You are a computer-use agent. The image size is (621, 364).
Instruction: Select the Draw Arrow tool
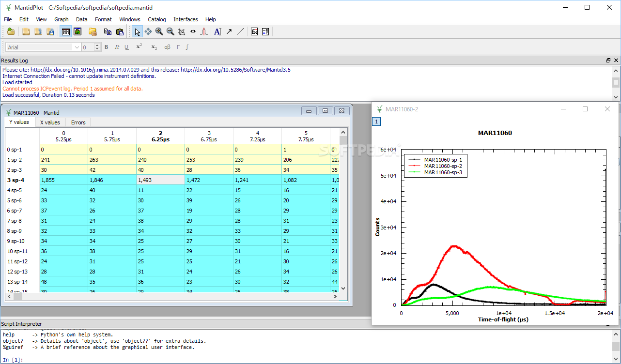[x=229, y=31]
